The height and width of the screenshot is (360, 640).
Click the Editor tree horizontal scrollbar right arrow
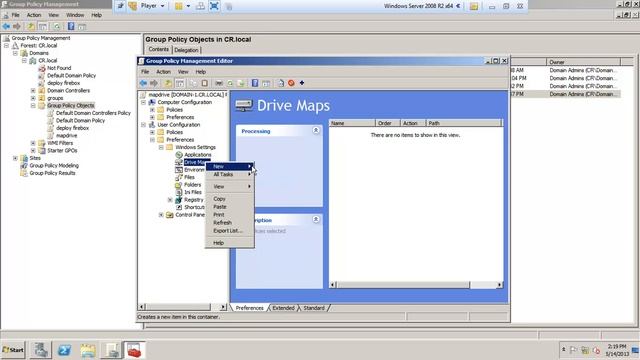pyautogui.click(x=223, y=307)
